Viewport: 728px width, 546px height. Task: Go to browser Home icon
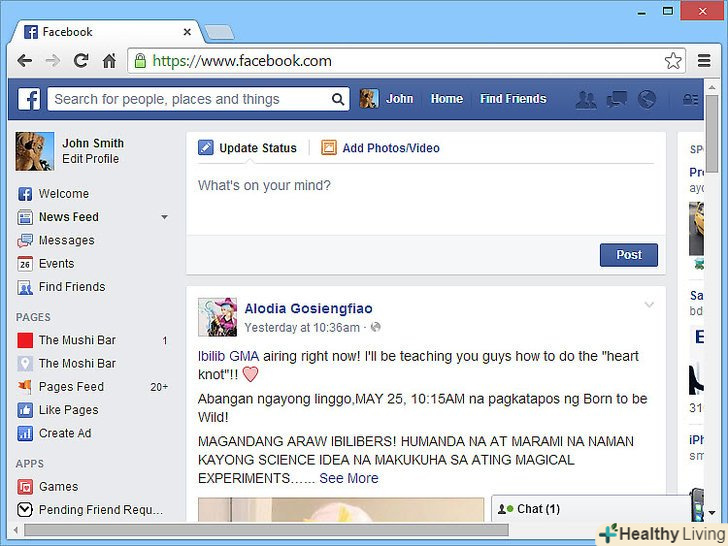109,61
